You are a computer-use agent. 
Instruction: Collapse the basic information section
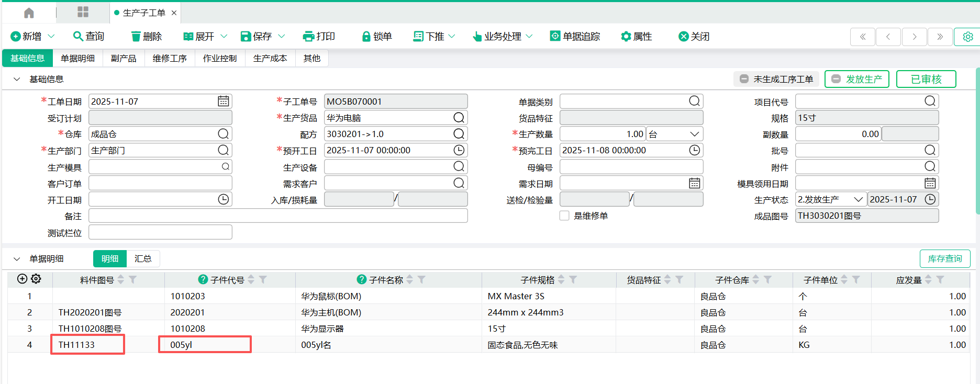[17, 79]
